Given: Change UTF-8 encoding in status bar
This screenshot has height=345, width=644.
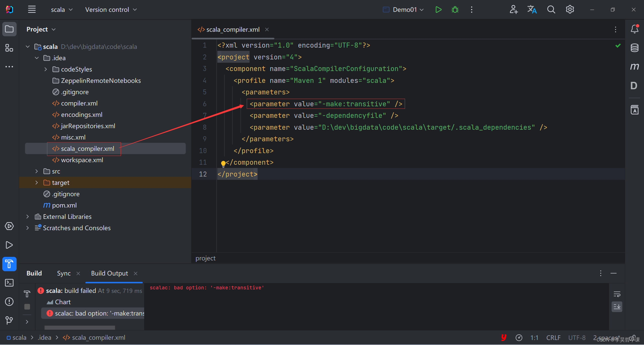Looking at the screenshot, I should [577, 337].
